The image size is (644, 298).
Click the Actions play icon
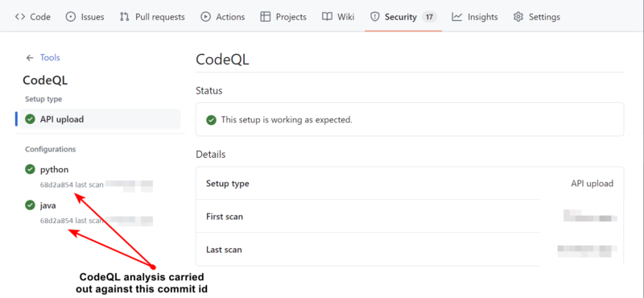coord(205,17)
